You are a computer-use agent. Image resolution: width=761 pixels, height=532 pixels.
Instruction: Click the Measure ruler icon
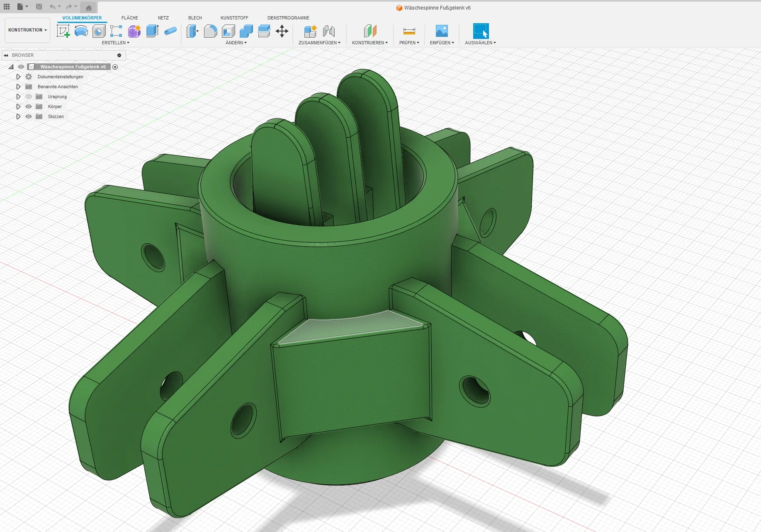tap(409, 31)
